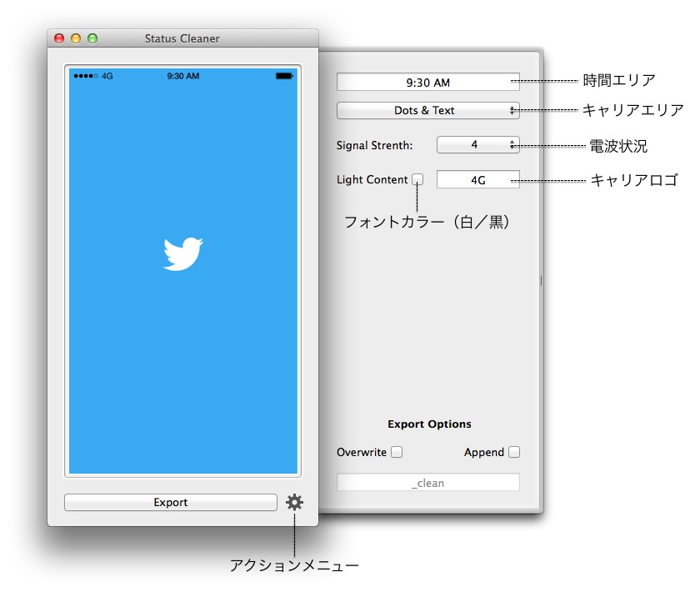Viewport: 700px width, 592px height.
Task: Click the 4G carrier text field
Action: (478, 179)
